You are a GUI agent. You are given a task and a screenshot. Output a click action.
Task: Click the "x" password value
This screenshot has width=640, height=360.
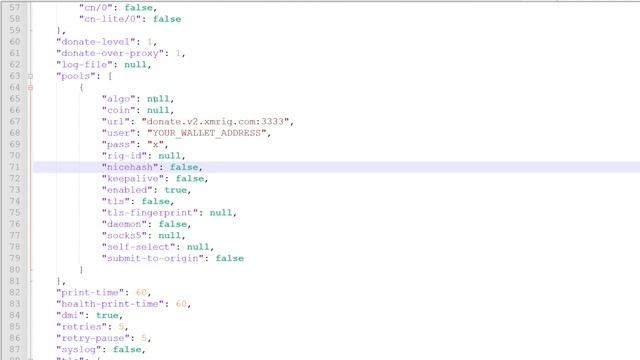click(x=156, y=144)
